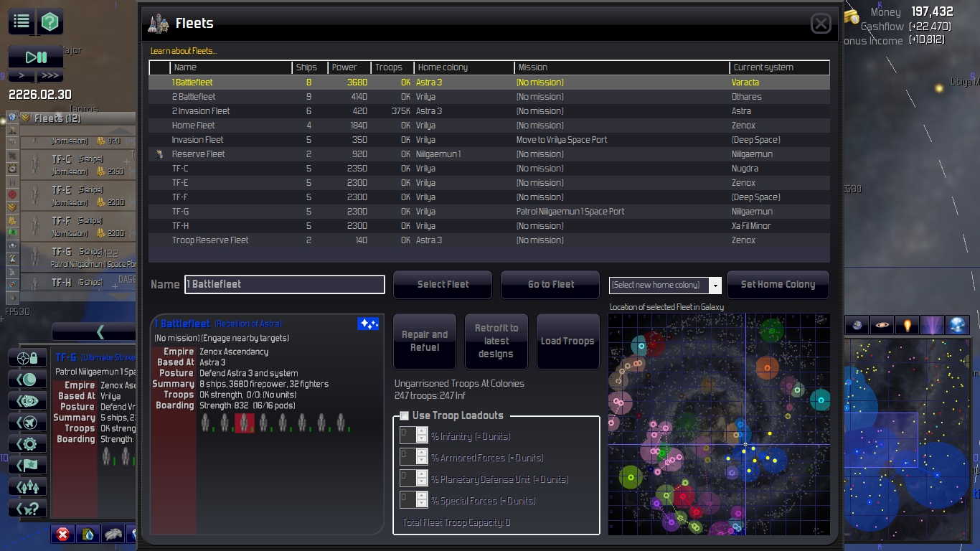Click the Set Home Colony button
The image size is (980, 551).
[778, 285]
